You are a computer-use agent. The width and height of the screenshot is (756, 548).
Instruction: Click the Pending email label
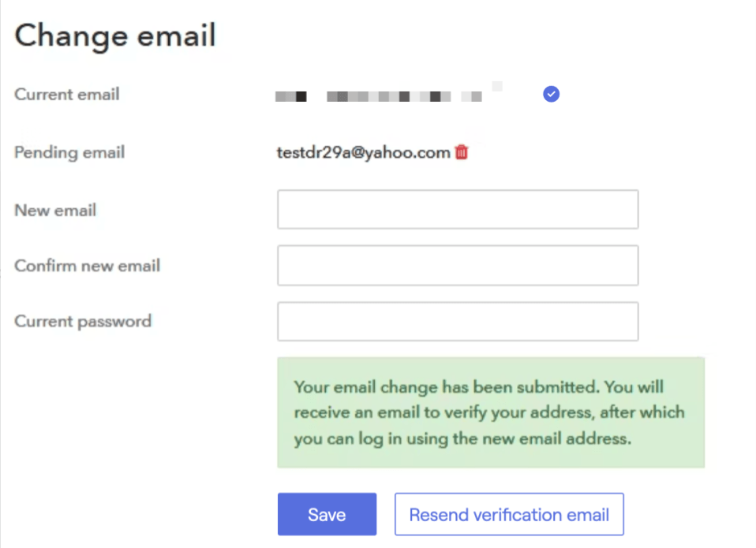[x=69, y=152]
